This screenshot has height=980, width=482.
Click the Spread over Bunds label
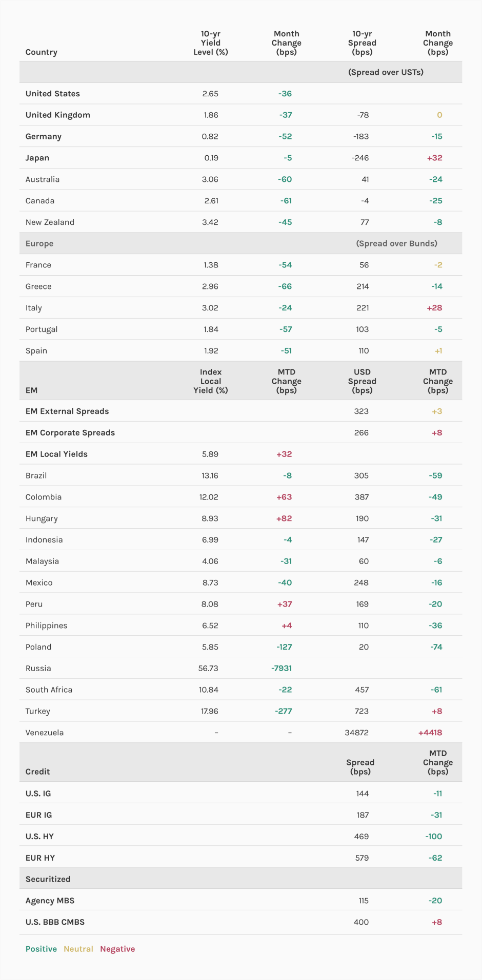pyautogui.click(x=396, y=244)
